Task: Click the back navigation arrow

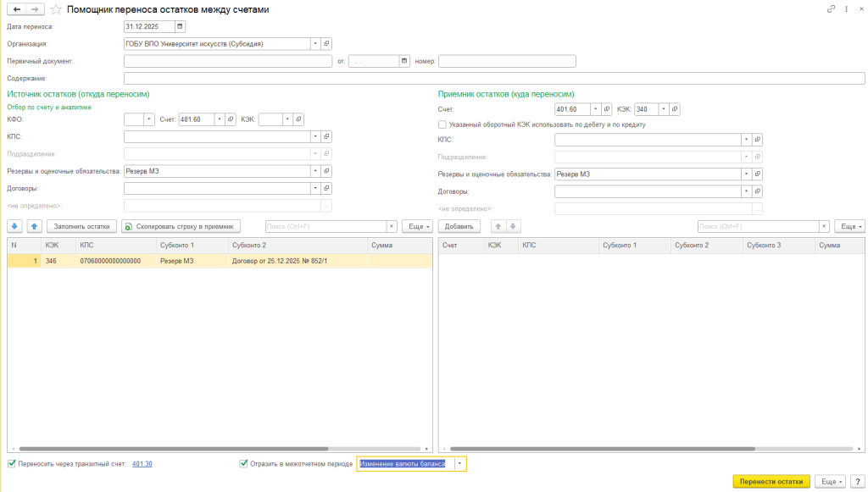Action: [17, 8]
